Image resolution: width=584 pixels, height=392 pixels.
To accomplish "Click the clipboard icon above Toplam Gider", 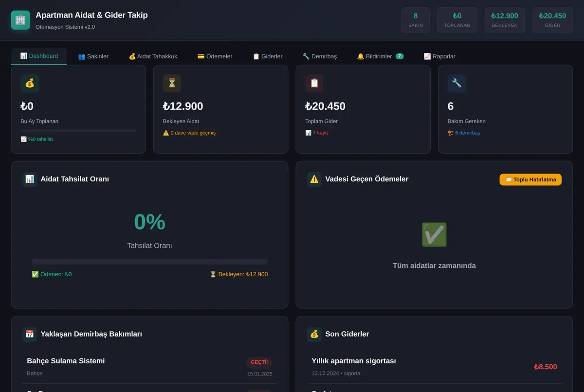I will click(x=314, y=83).
